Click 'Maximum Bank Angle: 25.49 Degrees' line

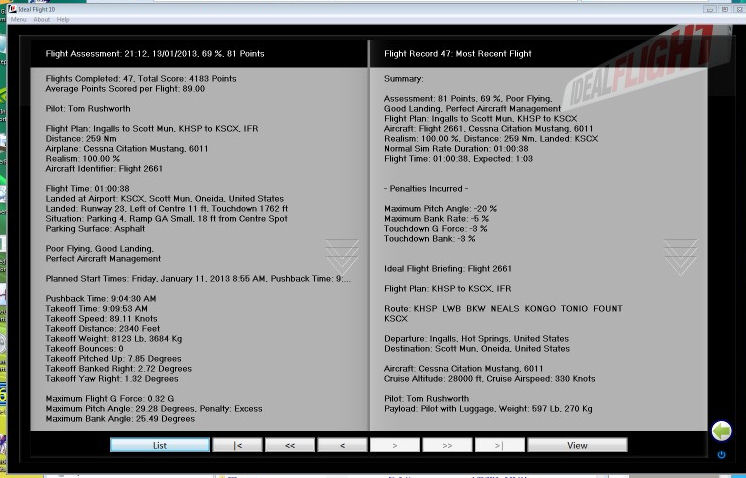click(x=120, y=419)
